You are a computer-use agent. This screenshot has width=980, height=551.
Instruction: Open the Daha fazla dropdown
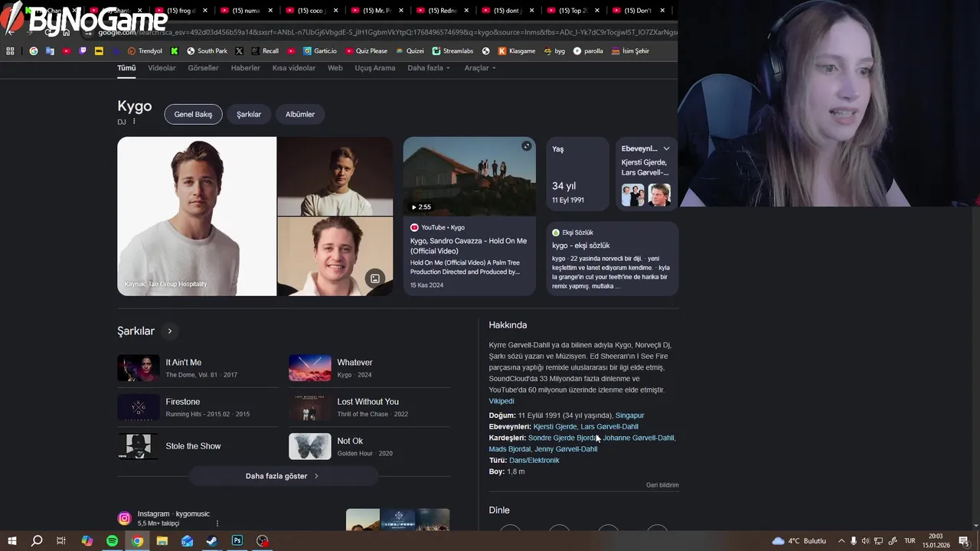coord(429,68)
